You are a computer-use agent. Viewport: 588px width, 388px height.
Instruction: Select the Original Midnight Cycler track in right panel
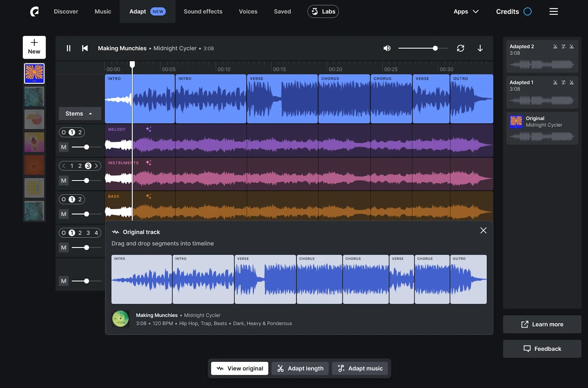(542, 128)
